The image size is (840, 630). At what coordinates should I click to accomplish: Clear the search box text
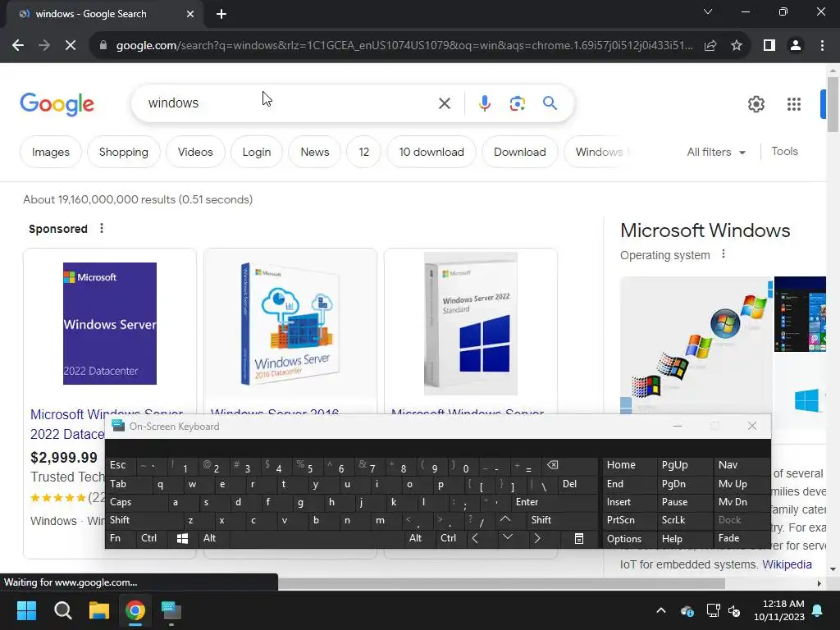coord(444,103)
